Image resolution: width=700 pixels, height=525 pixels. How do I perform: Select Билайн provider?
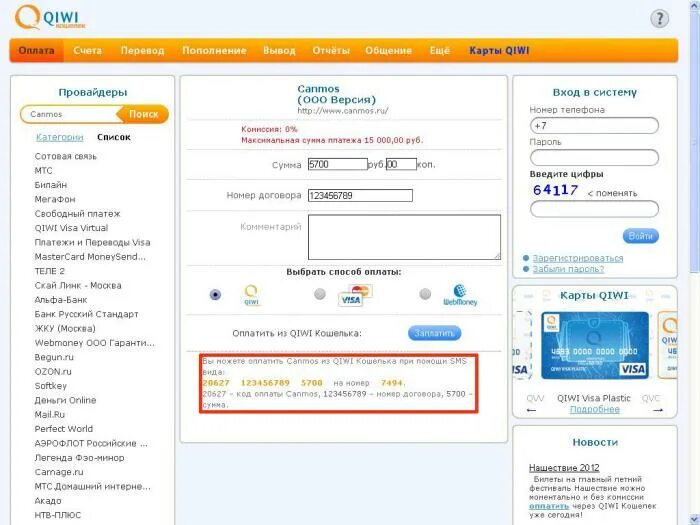pyautogui.click(x=51, y=185)
